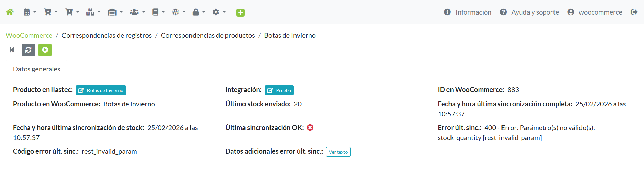Click the woocommerce user account link
Screen dimensions: 644x184
tap(595, 12)
